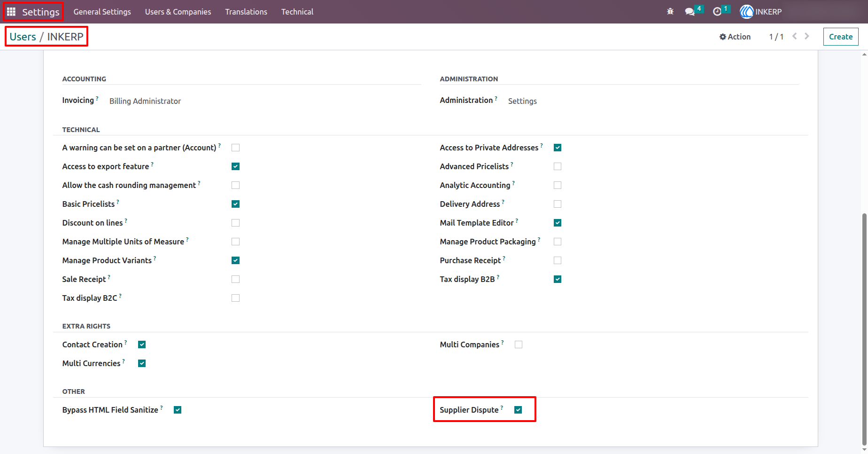Uncheck Bypass HTML Field Sanitize
868x454 pixels.
178,410
